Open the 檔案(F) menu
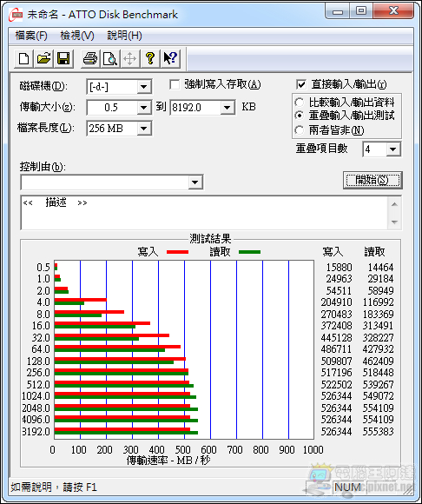 point(31,36)
